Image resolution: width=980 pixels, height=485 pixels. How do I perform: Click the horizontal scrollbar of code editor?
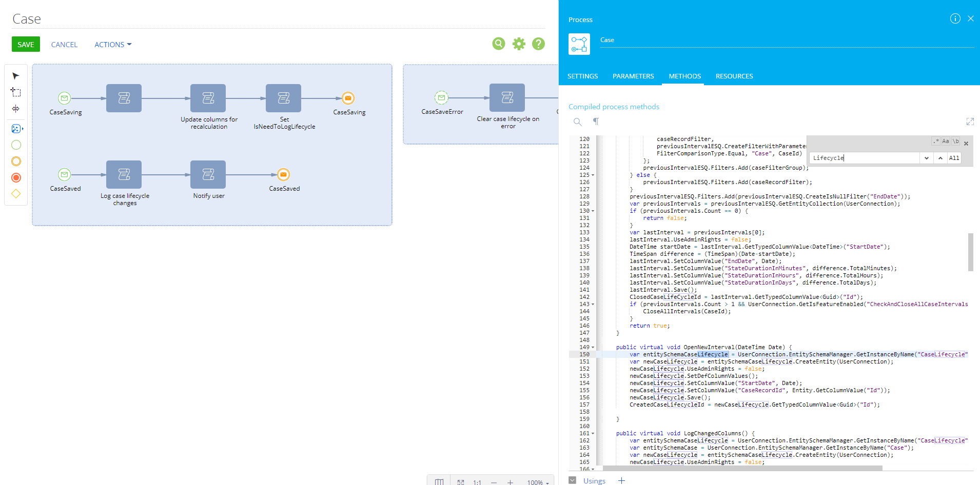[742, 468]
